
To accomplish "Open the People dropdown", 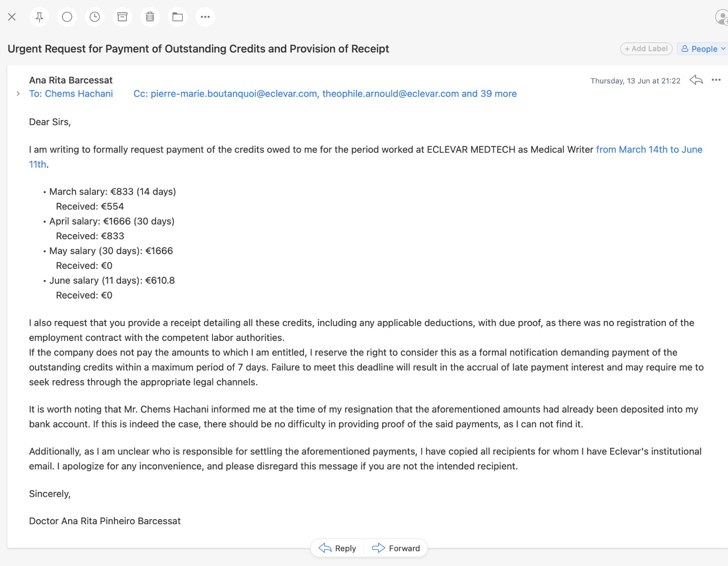I will (703, 49).
